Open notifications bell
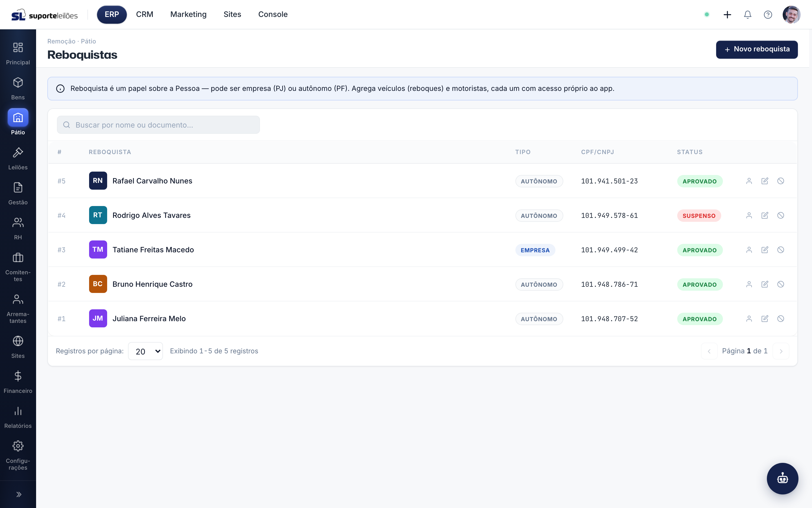 (x=748, y=14)
